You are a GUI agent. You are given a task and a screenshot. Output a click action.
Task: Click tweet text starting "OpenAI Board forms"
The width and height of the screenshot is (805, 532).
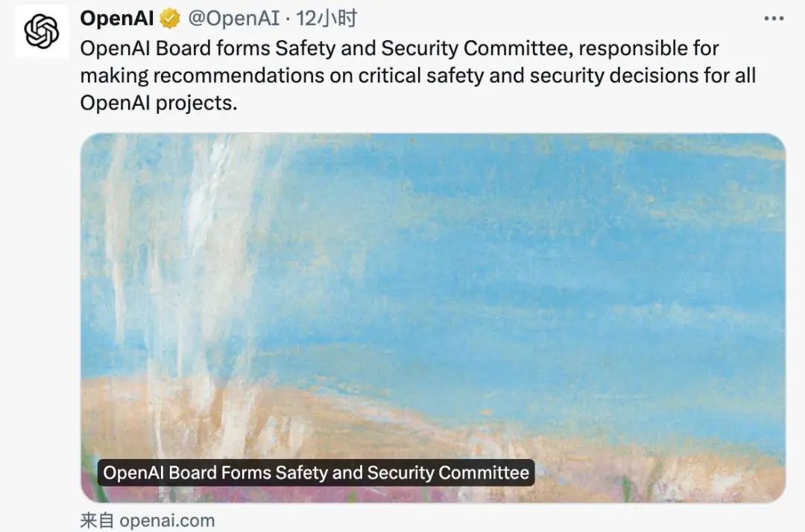418,75
